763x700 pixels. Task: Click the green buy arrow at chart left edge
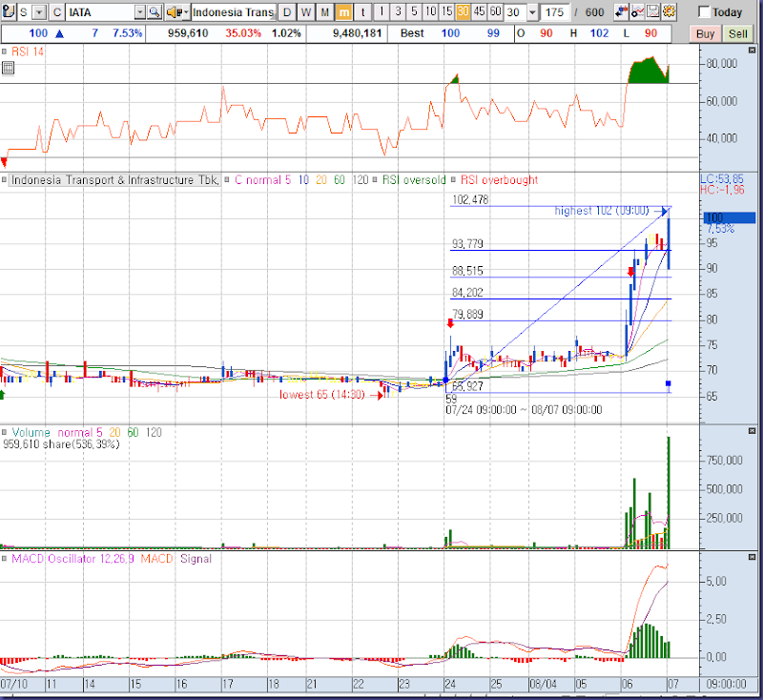click(2, 395)
